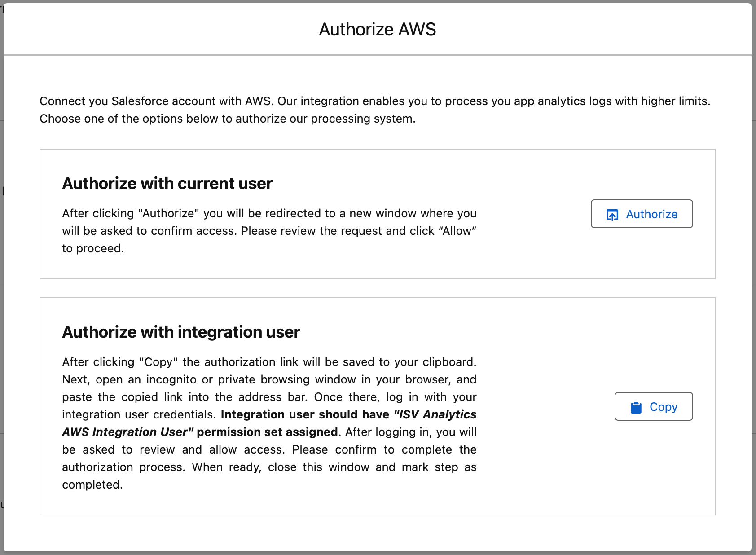The width and height of the screenshot is (756, 555).
Task: Select the "Authorize with current user" heading
Action: coord(167,183)
